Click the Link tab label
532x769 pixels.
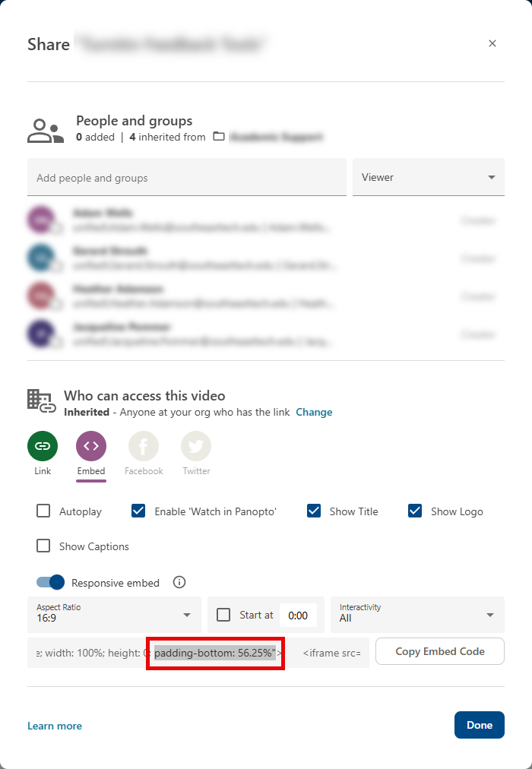(x=43, y=471)
